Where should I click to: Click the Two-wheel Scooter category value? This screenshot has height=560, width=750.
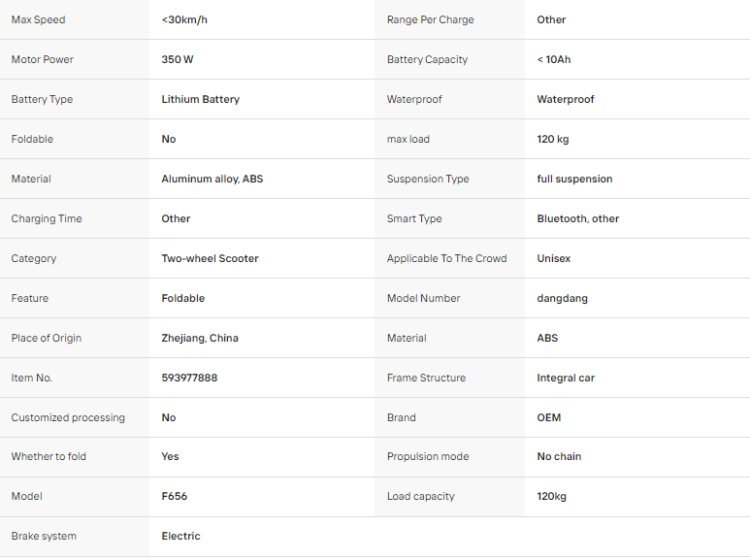click(x=210, y=258)
